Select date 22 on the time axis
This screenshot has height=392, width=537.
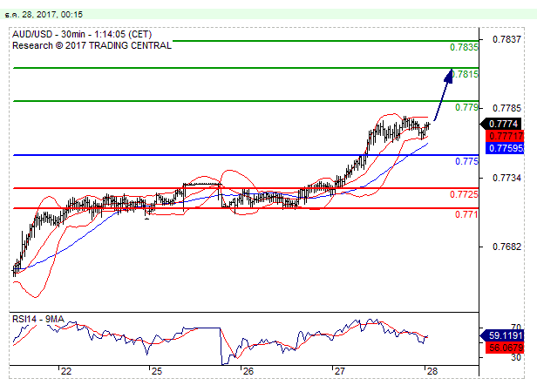[x=65, y=371]
